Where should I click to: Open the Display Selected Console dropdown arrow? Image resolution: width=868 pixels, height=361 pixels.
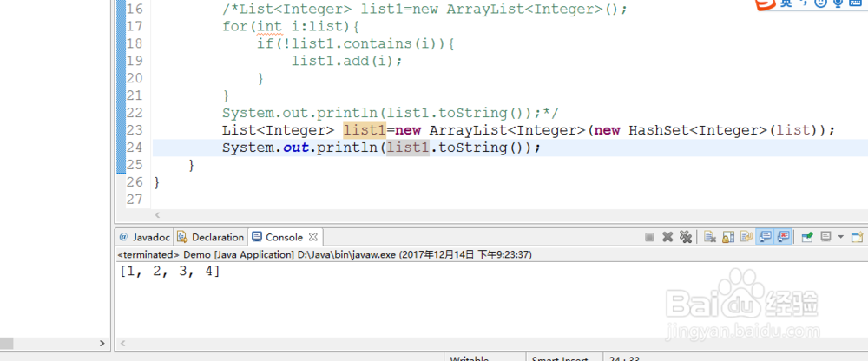coord(841,237)
